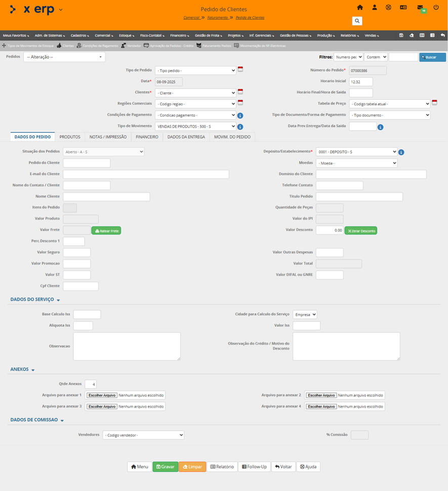Switch to the Produtos tab
Image resolution: width=448 pixels, height=491 pixels.
[70, 137]
